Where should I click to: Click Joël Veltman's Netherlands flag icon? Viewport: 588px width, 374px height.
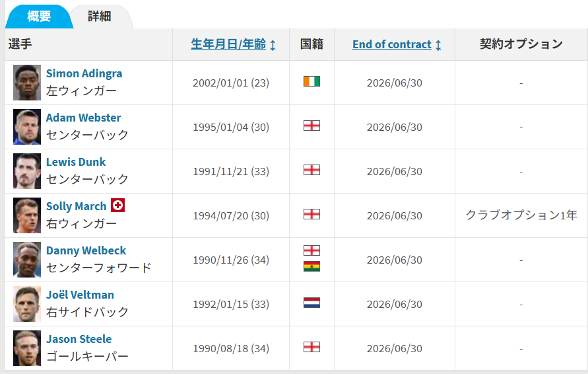click(311, 303)
